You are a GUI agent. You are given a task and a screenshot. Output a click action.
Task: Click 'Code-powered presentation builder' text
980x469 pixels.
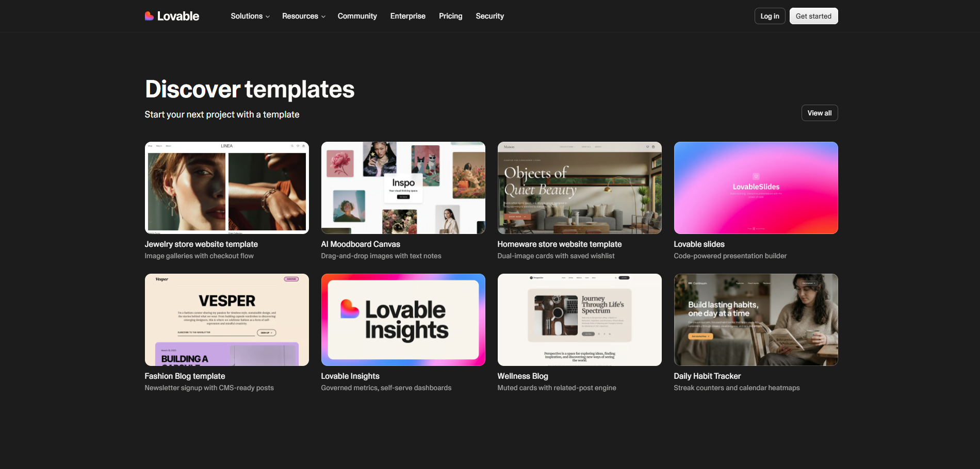[x=730, y=256]
